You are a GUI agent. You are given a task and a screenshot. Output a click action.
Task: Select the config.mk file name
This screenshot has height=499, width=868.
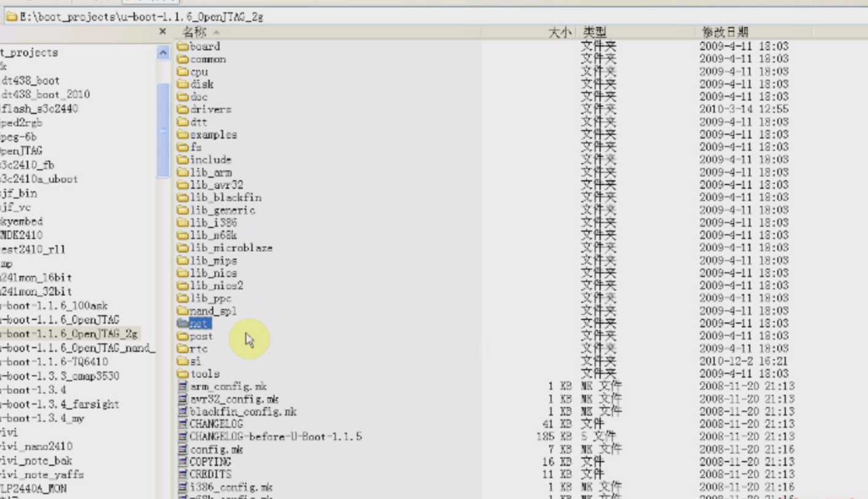tap(216, 449)
